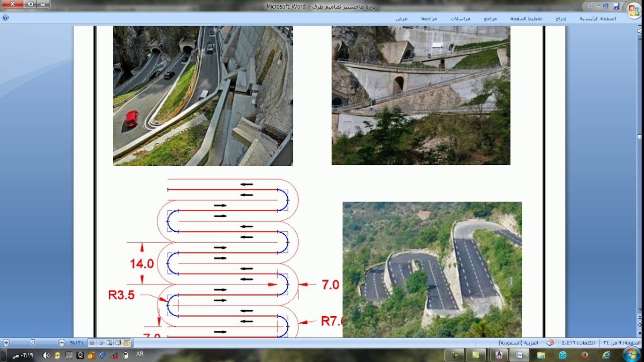Click the AR language bar indicator
The image size is (644, 362).
140,354
